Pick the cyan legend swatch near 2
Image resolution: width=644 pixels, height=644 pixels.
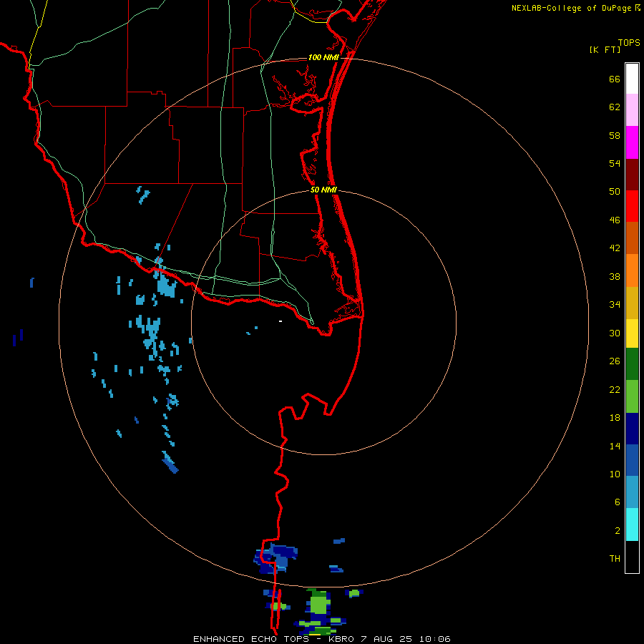pos(632,525)
